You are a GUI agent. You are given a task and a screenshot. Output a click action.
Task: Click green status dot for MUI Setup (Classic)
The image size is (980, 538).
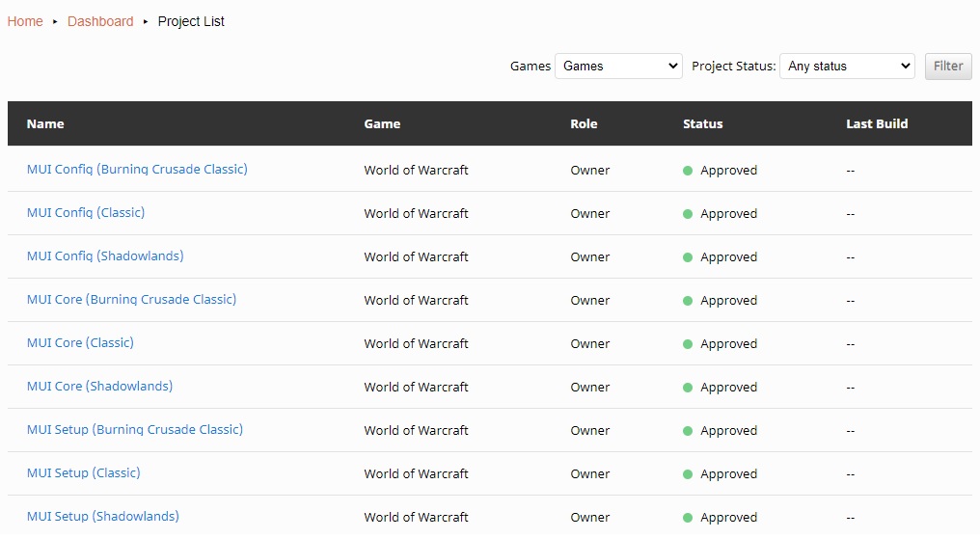(688, 474)
